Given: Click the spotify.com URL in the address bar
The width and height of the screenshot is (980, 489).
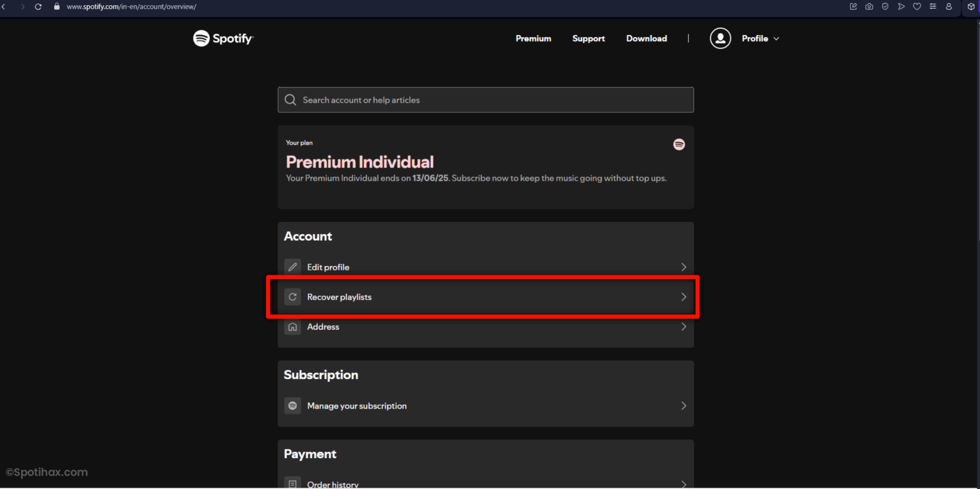Looking at the screenshot, I should (x=131, y=7).
